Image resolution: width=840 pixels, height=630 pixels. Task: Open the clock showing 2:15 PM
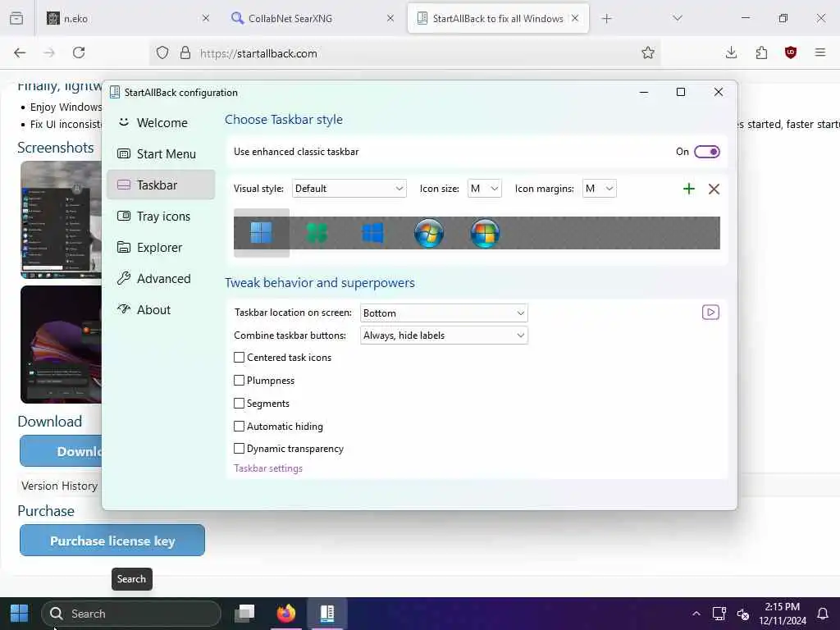[x=783, y=614]
